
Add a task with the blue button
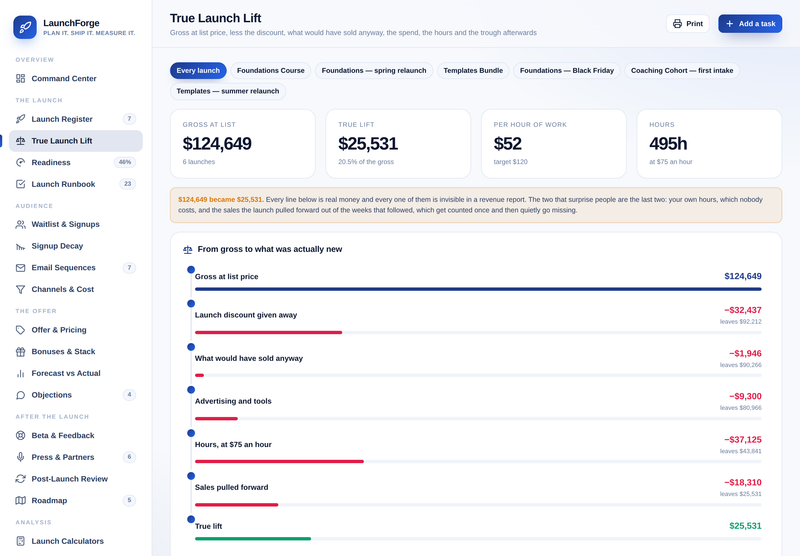point(750,23)
